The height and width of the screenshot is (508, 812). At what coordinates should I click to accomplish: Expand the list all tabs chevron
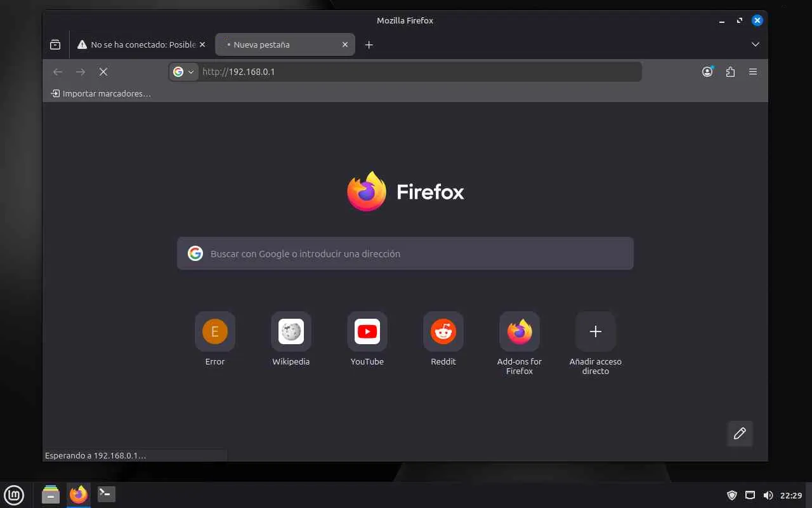tap(755, 44)
